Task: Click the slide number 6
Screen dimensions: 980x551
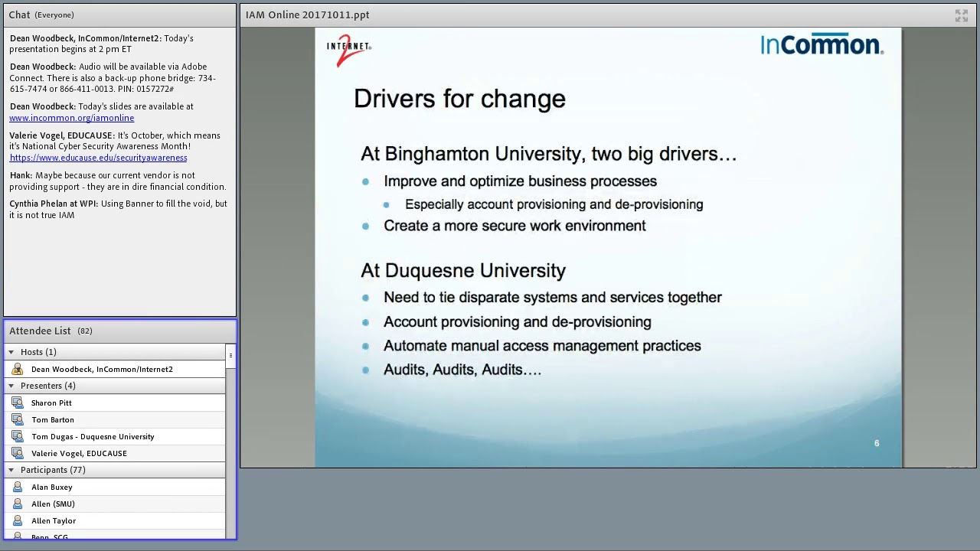Action: (877, 443)
